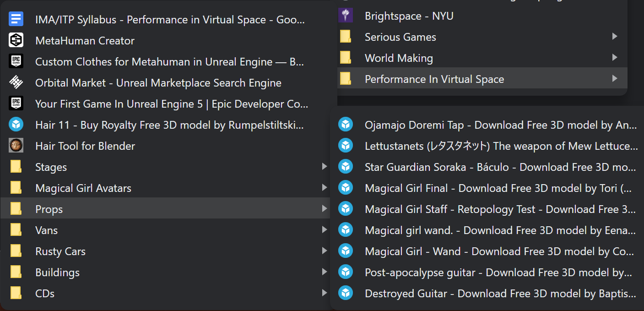Screen dimensions: 644x311
Task: Click Epic Games icon beside Custom Clothes bookmark
Action: [x=16, y=62]
